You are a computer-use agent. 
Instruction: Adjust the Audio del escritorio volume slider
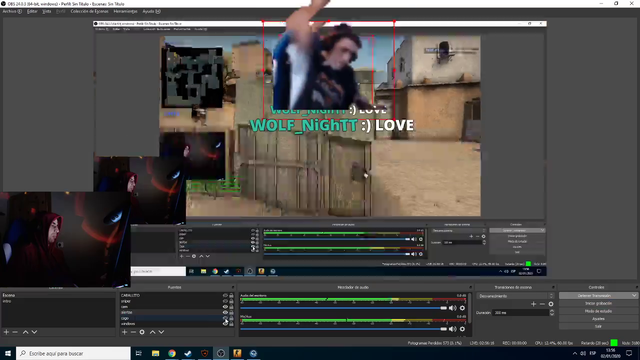[344, 308]
